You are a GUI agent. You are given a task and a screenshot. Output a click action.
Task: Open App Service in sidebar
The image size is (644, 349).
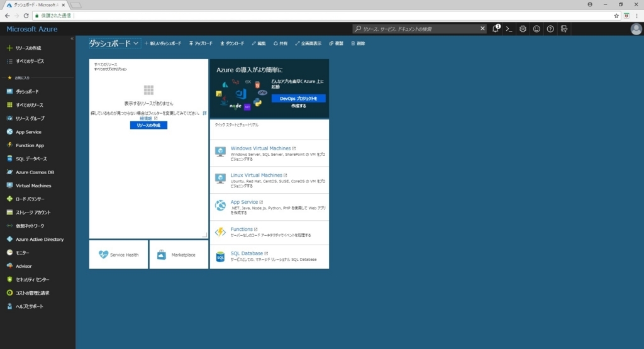coord(24,132)
